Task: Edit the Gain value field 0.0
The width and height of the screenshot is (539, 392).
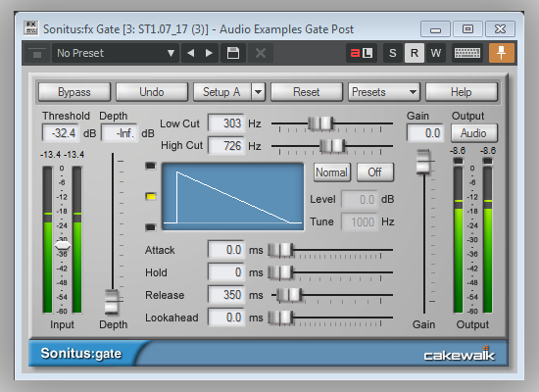Action: click(425, 132)
